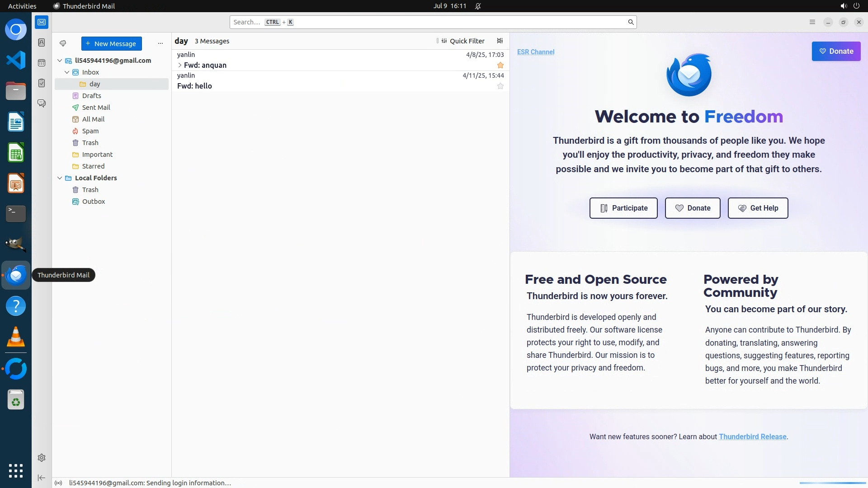Open the Files app from dock
The width and height of the screenshot is (868, 488).
click(16, 91)
